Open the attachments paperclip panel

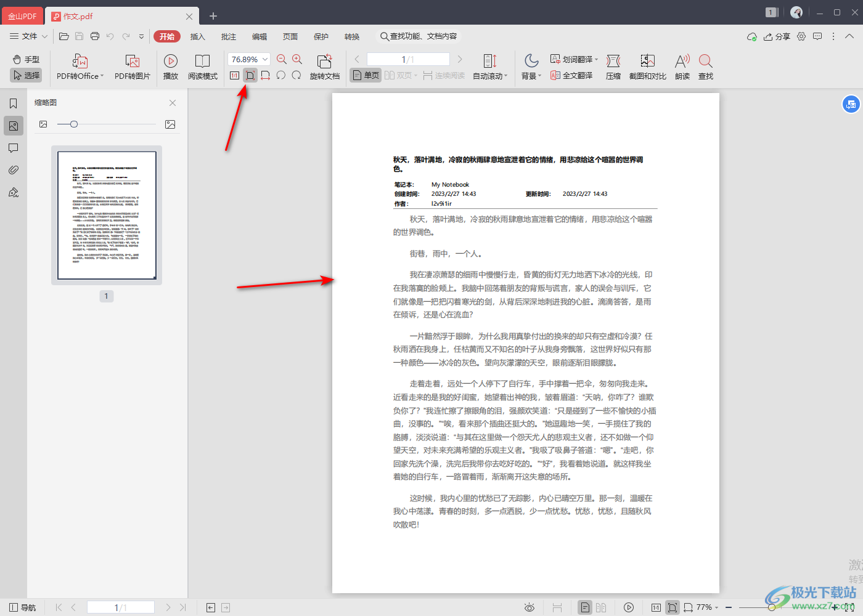(14, 170)
